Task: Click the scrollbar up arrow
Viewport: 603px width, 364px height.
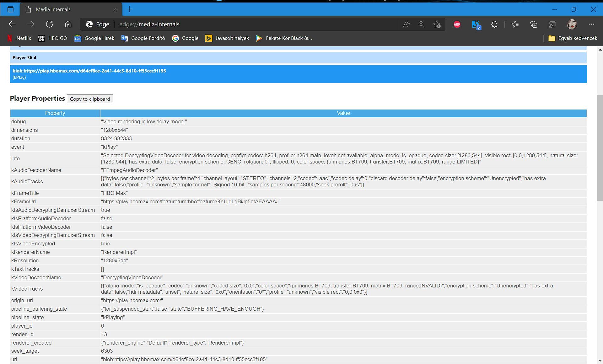Action: (600, 50)
